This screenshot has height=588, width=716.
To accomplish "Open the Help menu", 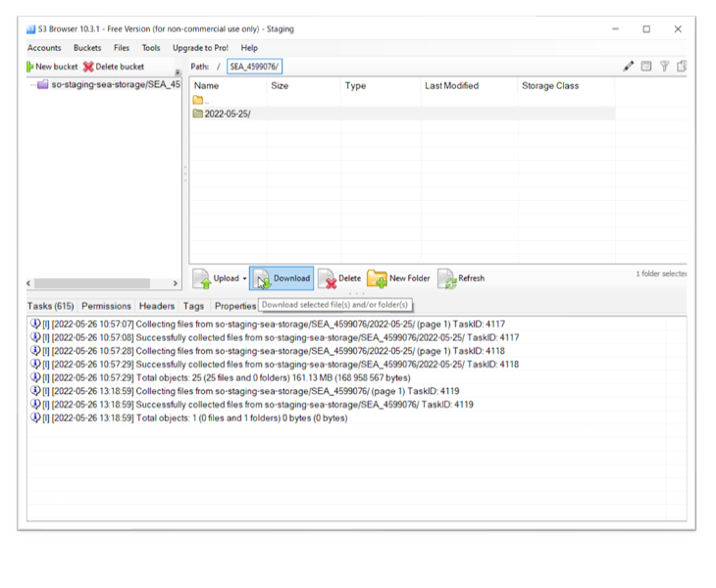I will point(249,48).
